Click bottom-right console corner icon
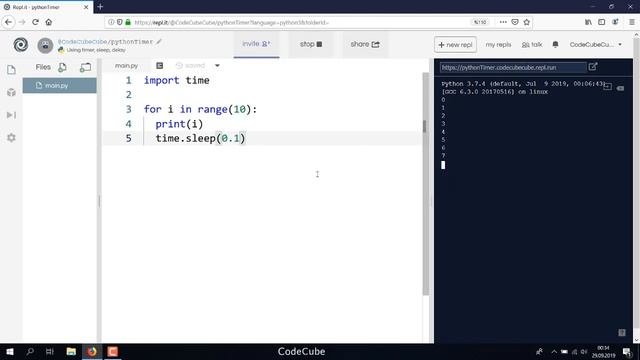The width and height of the screenshot is (640, 360). click(622, 333)
